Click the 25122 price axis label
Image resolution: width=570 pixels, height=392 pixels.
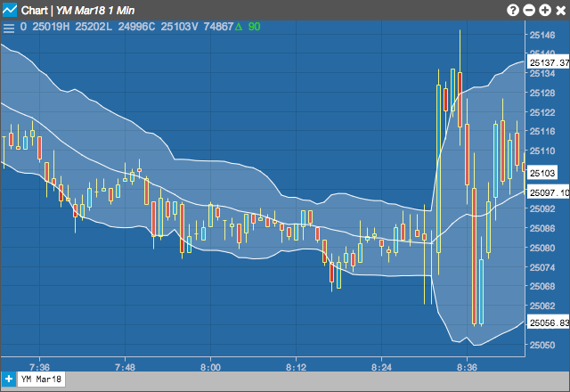point(542,112)
